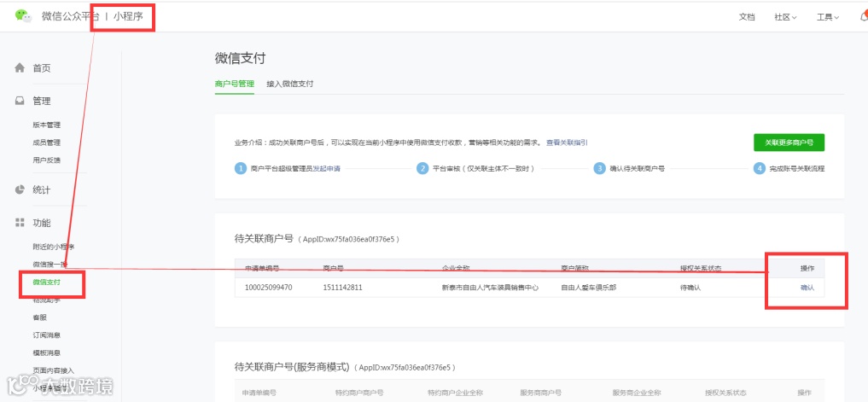Click application number 100025099470
The width and height of the screenshot is (868, 402).
[x=269, y=288]
